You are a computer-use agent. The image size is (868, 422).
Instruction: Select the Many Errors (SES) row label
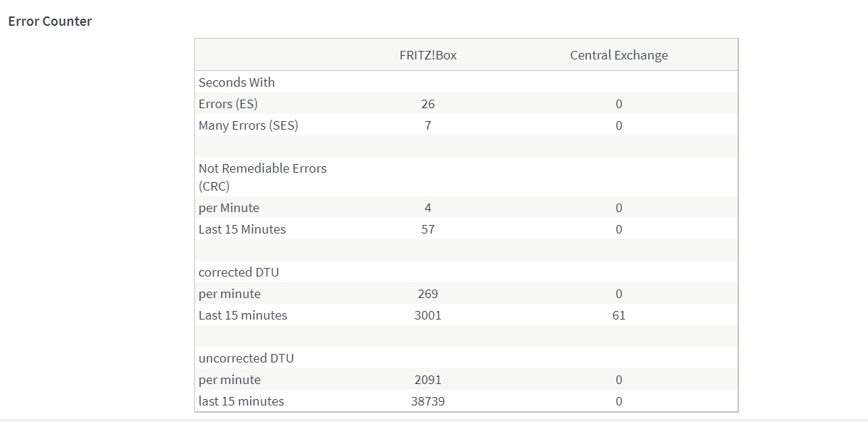click(248, 125)
